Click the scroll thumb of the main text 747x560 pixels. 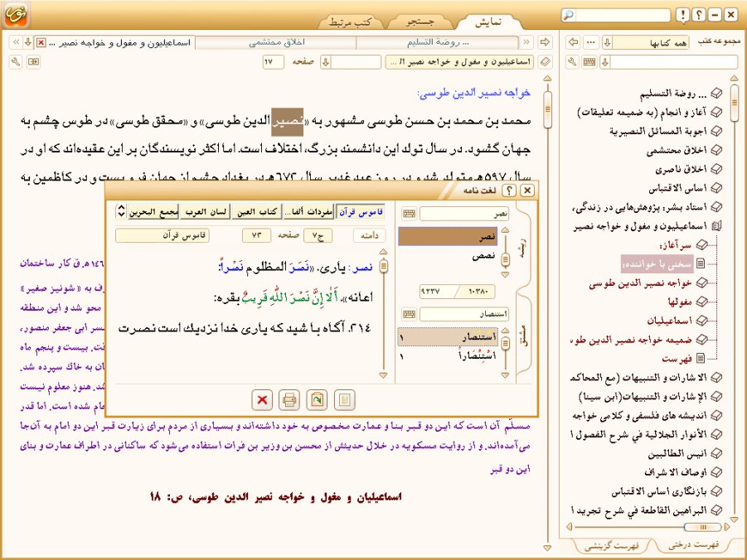[547, 109]
